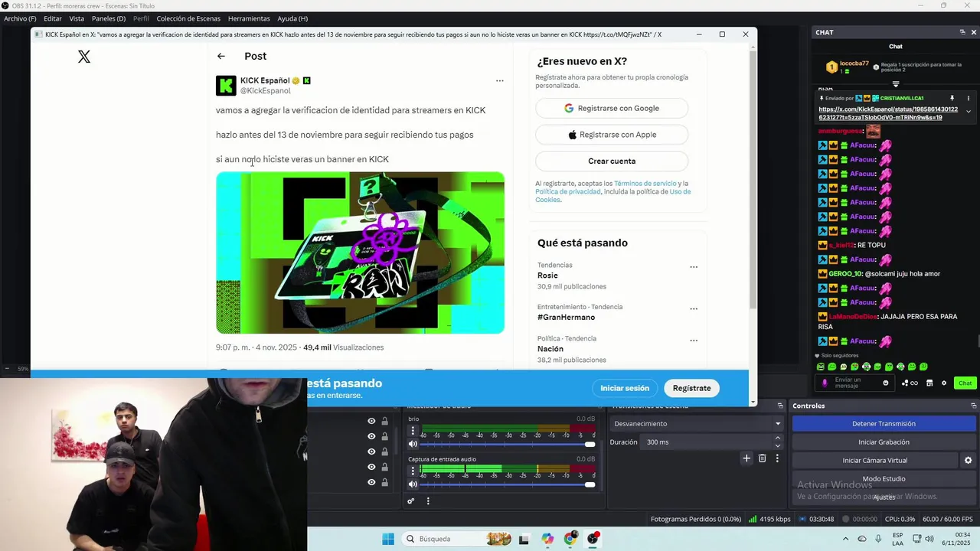Decrease Duración with the down arrow

778,446
